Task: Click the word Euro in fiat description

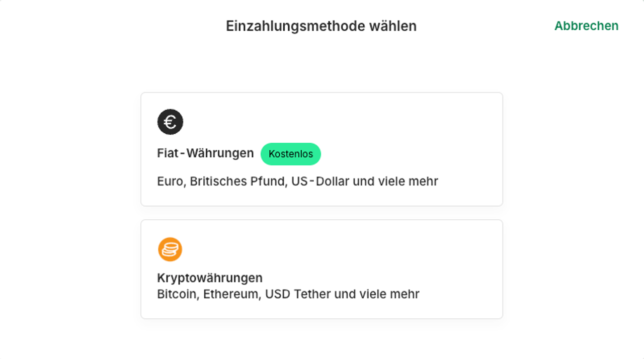Action: 170,181
